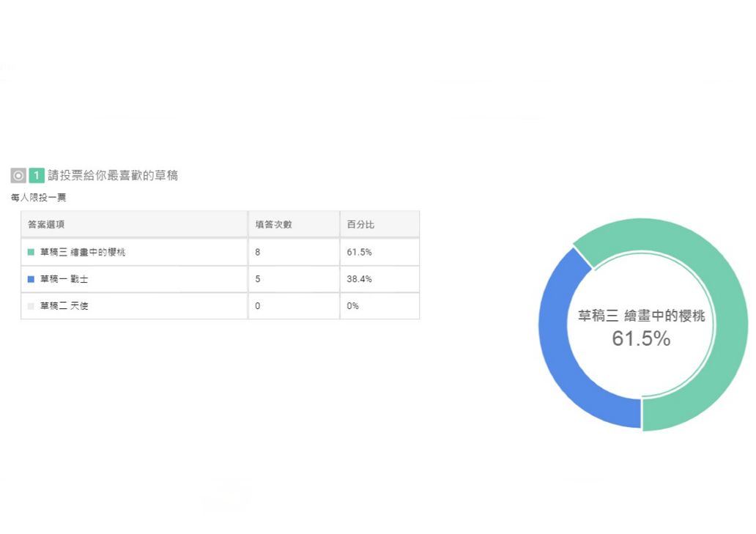Screen dimensions: 756x534
Task: Click the 草稿三 繪畫中的櫻桃 row label
Action: click(83, 252)
